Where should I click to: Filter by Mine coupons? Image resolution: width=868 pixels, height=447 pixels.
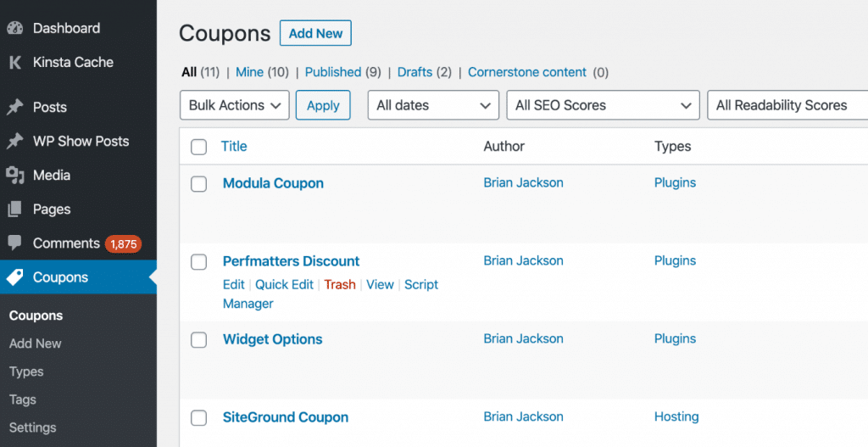pyautogui.click(x=250, y=72)
